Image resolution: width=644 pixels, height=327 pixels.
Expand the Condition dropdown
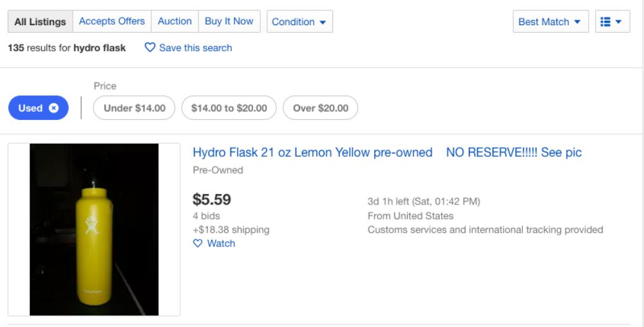tap(299, 21)
